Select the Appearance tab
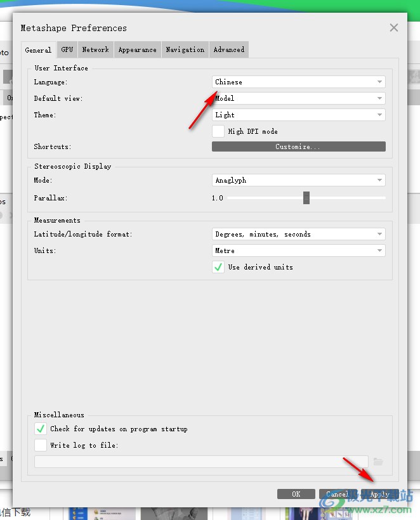Viewport: 420px width, 520px height. [x=137, y=49]
